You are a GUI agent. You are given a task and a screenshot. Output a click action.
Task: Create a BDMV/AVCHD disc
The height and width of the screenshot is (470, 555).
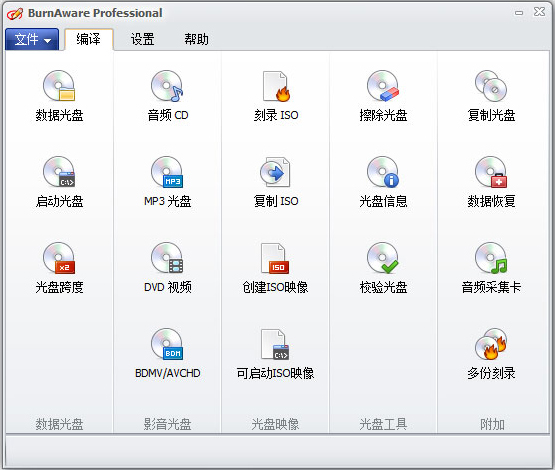pyautogui.click(x=167, y=354)
